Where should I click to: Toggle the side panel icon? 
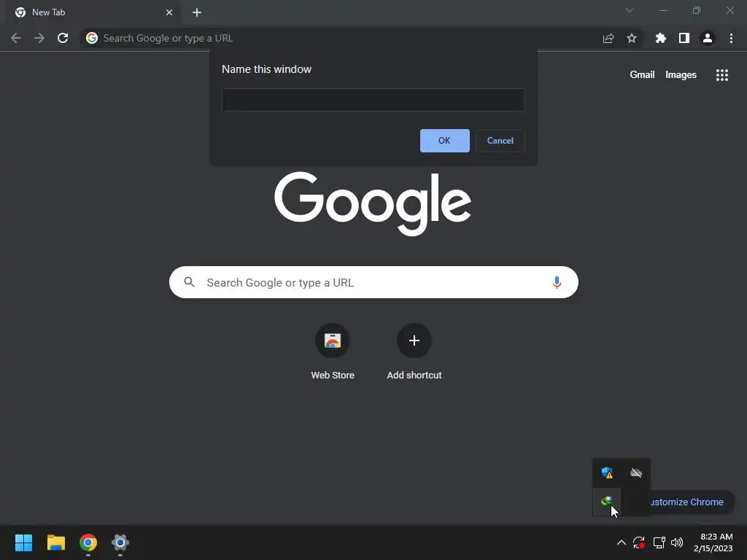click(x=684, y=38)
